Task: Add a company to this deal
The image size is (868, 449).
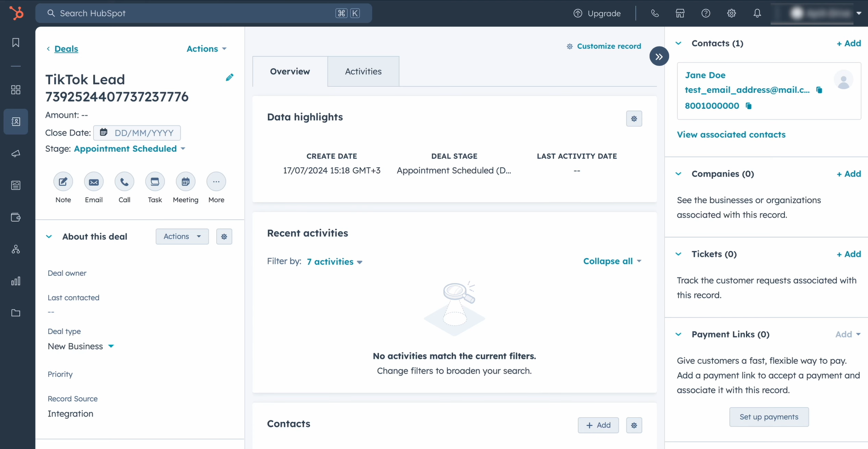Action: click(x=849, y=174)
